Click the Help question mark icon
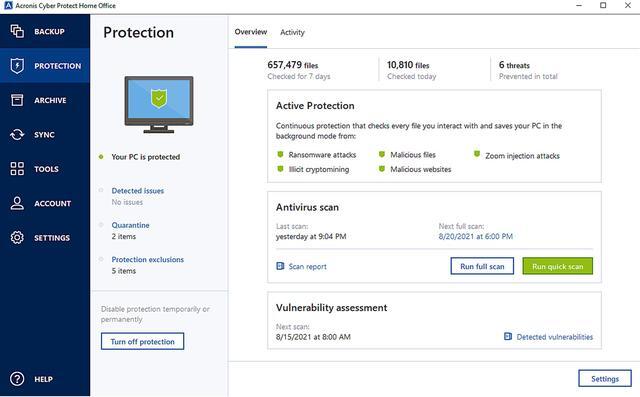 [17, 379]
